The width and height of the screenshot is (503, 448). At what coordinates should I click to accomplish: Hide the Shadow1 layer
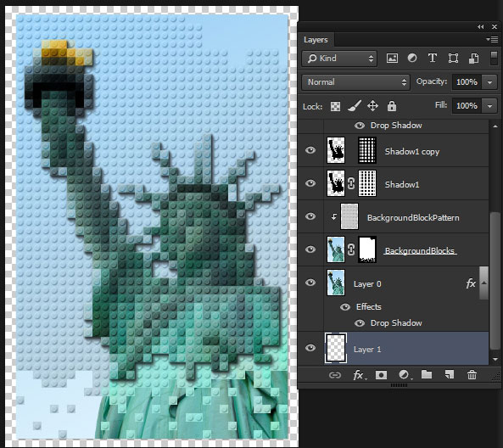pos(310,183)
